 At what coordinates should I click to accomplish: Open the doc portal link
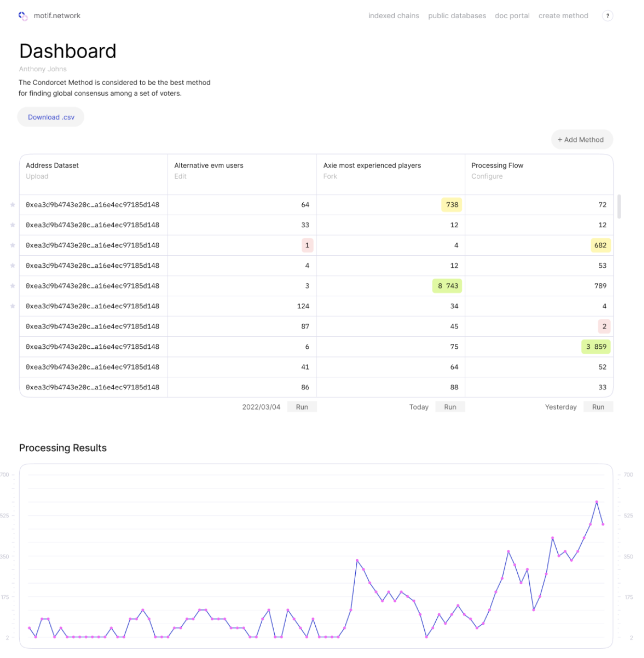pos(512,16)
